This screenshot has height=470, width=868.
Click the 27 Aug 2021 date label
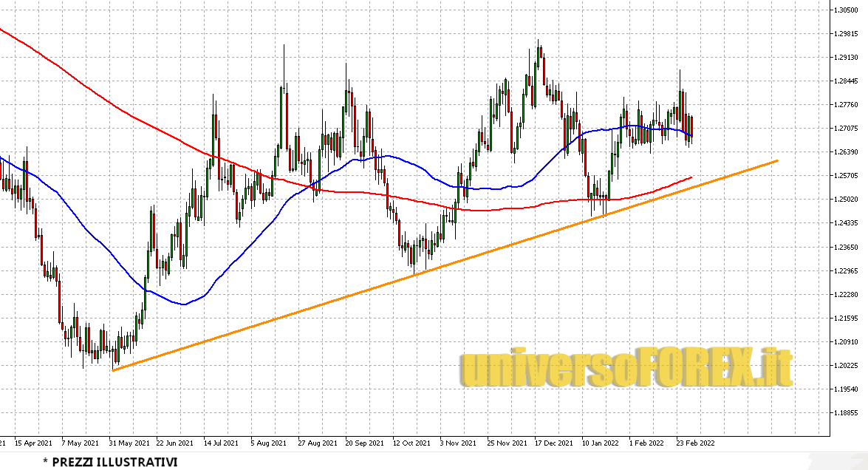tap(316, 443)
